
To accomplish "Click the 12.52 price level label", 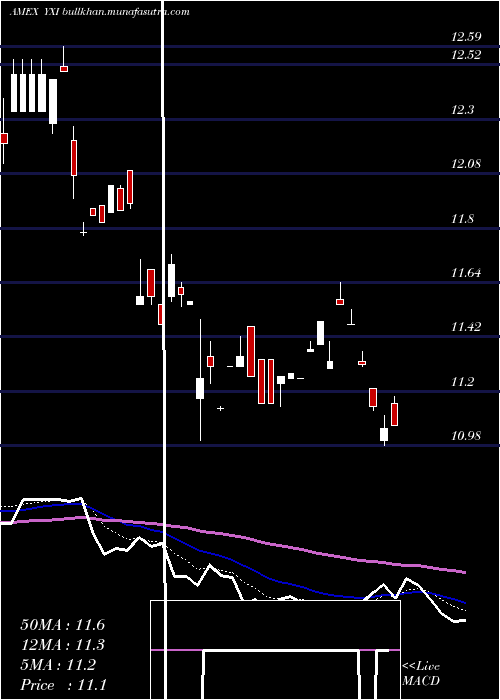I will pyautogui.click(x=466, y=55).
